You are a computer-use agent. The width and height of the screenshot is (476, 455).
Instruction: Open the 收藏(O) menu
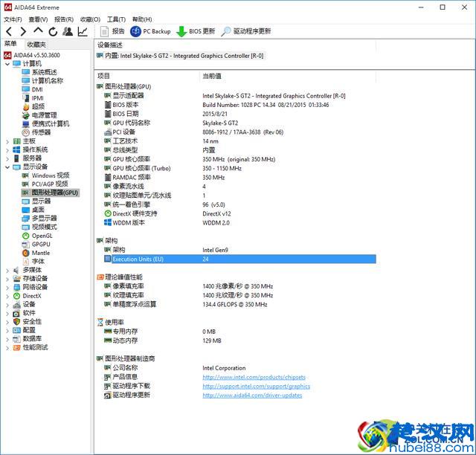(90, 19)
